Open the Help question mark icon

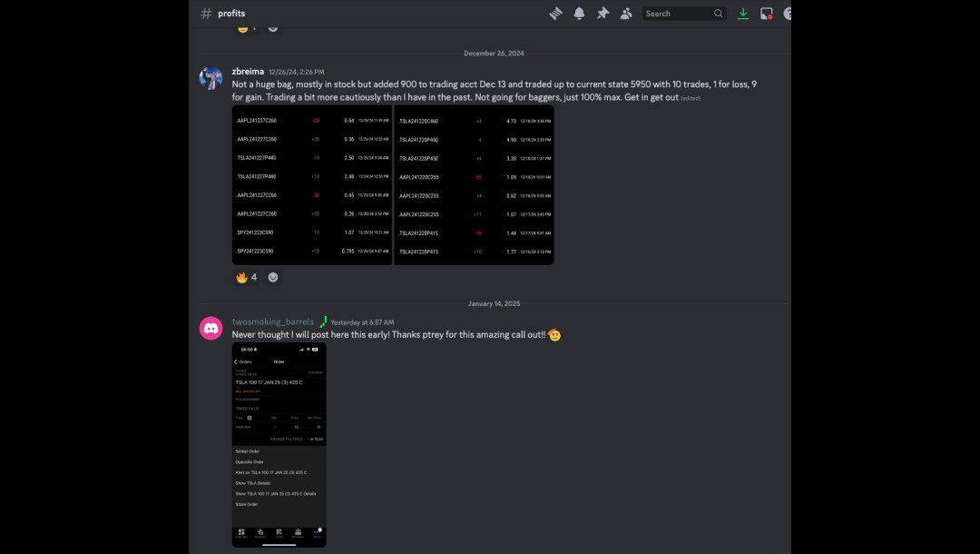788,13
